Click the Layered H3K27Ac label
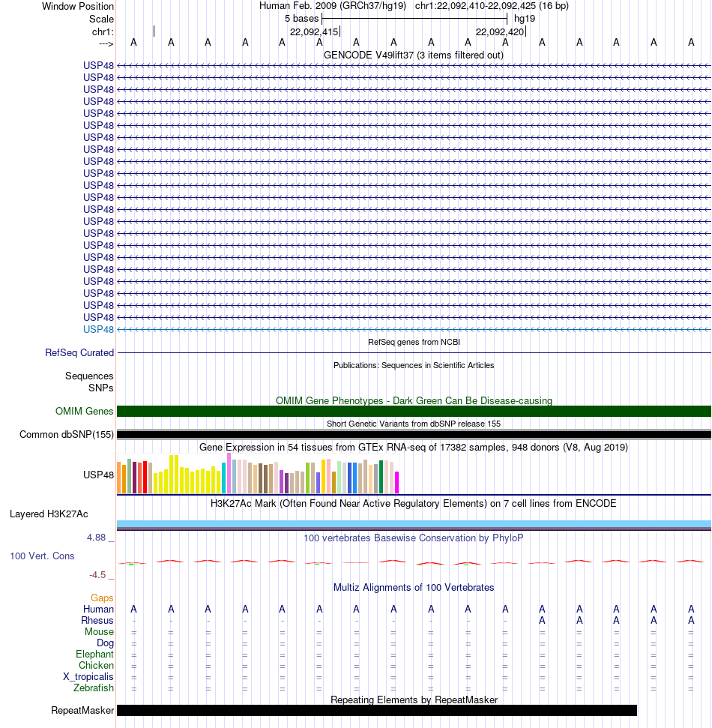 [x=49, y=514]
